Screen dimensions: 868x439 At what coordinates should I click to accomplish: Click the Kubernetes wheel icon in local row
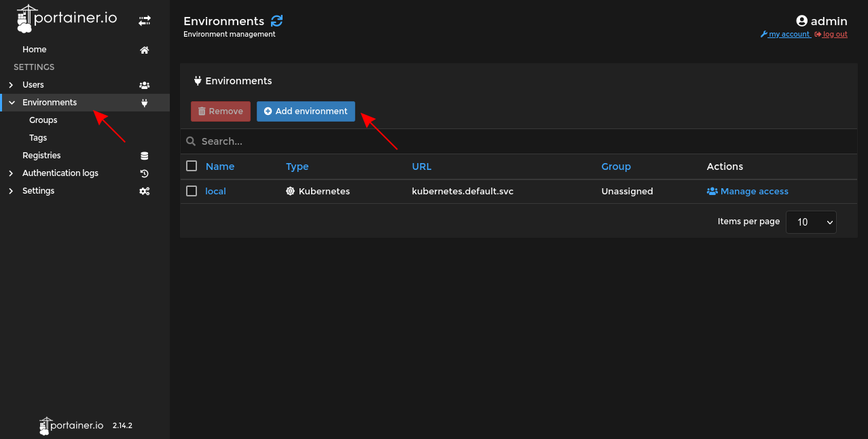291,192
